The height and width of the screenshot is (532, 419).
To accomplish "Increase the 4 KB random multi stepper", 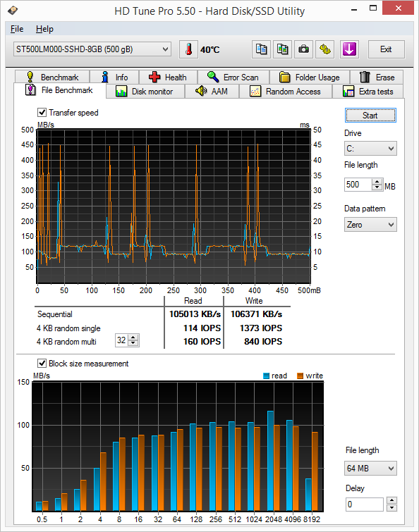I will (x=133, y=338).
